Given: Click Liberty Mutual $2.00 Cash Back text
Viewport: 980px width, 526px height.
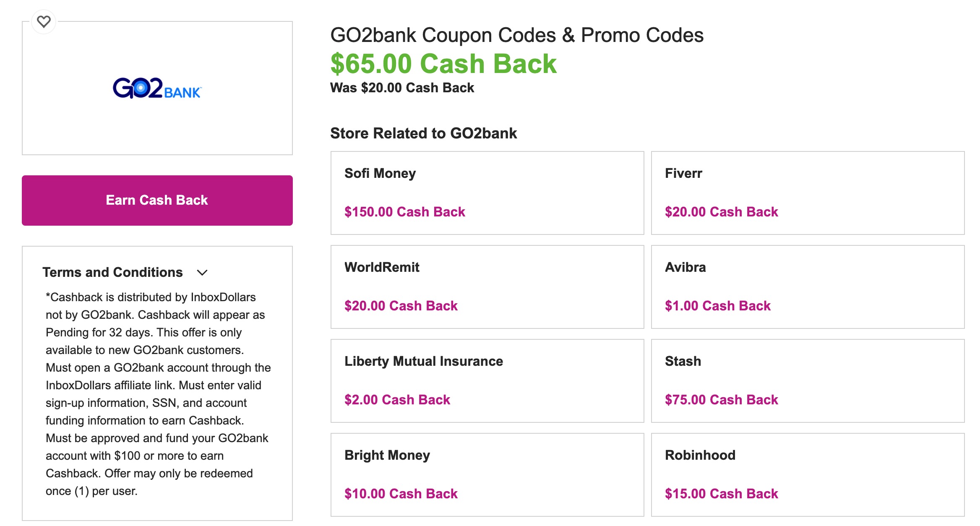Looking at the screenshot, I should coord(397,400).
